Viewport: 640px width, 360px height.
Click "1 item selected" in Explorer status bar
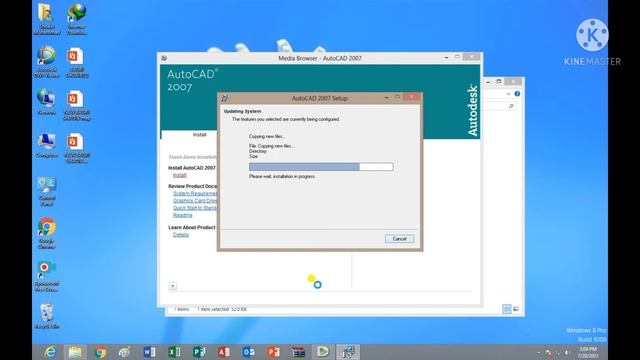[212, 309]
